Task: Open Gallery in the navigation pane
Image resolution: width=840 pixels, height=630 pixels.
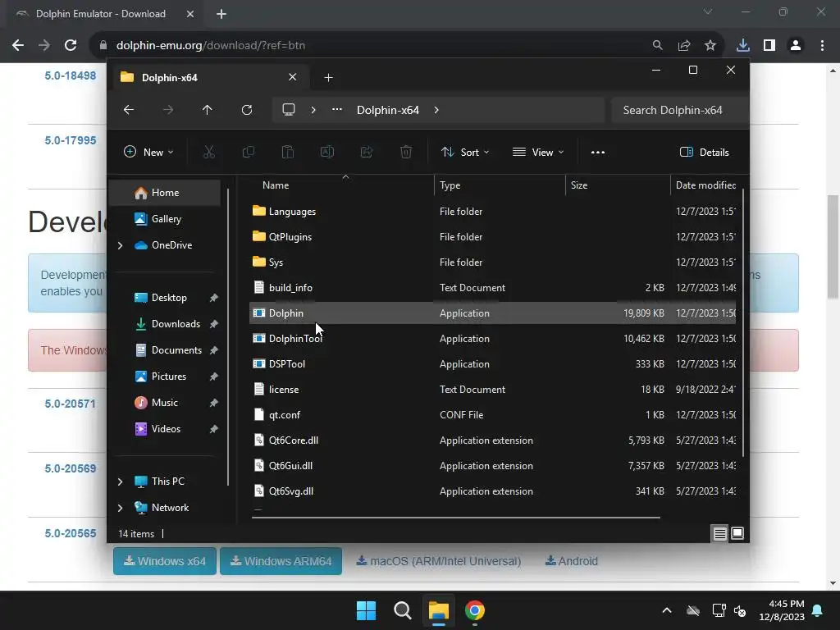Action: [167, 218]
